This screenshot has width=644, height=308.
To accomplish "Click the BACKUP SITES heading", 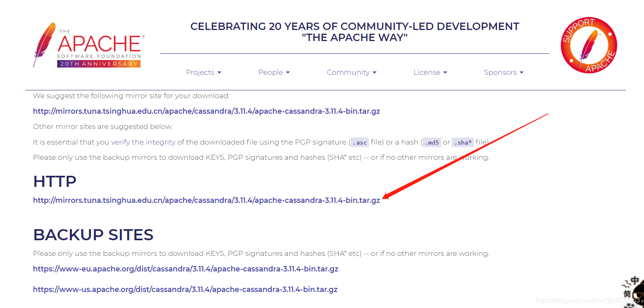I will coord(93,235).
